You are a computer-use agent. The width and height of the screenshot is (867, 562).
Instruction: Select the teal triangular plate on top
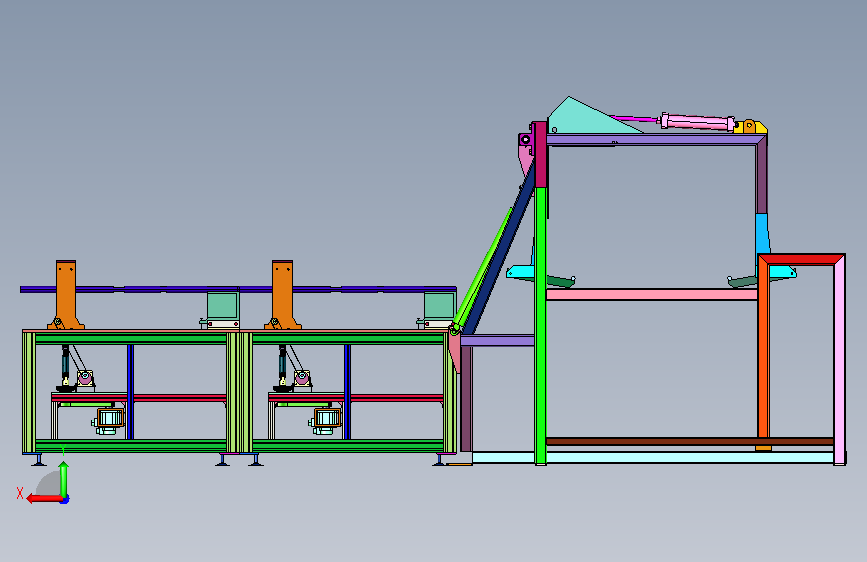589,117
